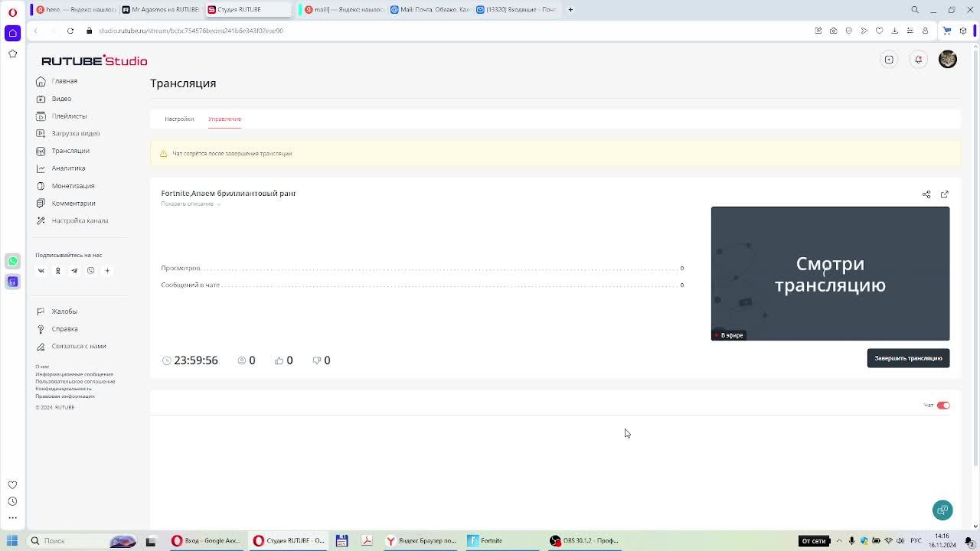Open Жалобы in the sidebar

coord(64,311)
